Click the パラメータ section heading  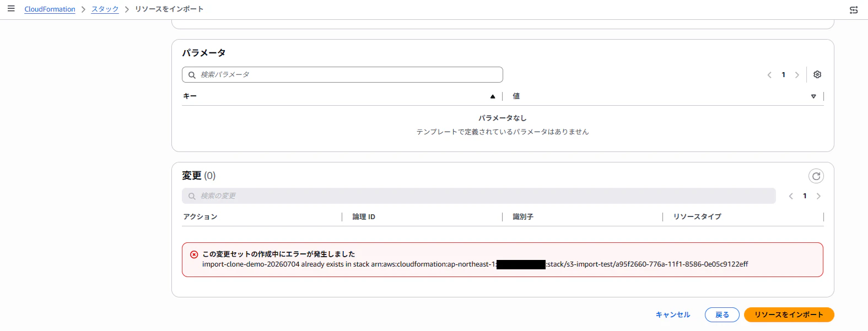pyautogui.click(x=204, y=53)
